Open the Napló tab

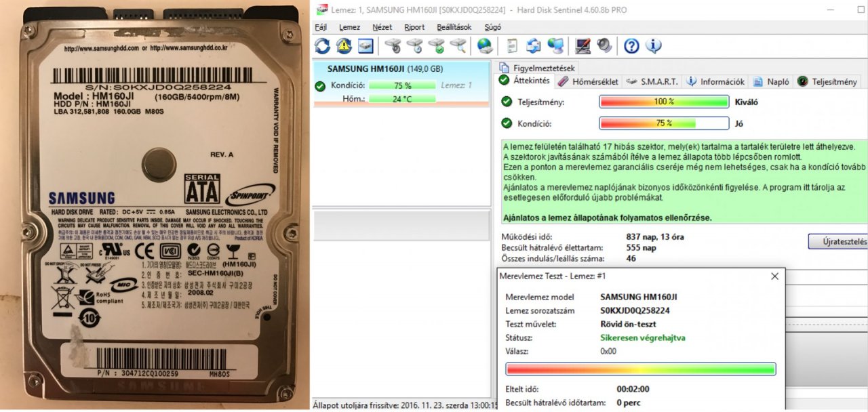[x=771, y=81]
